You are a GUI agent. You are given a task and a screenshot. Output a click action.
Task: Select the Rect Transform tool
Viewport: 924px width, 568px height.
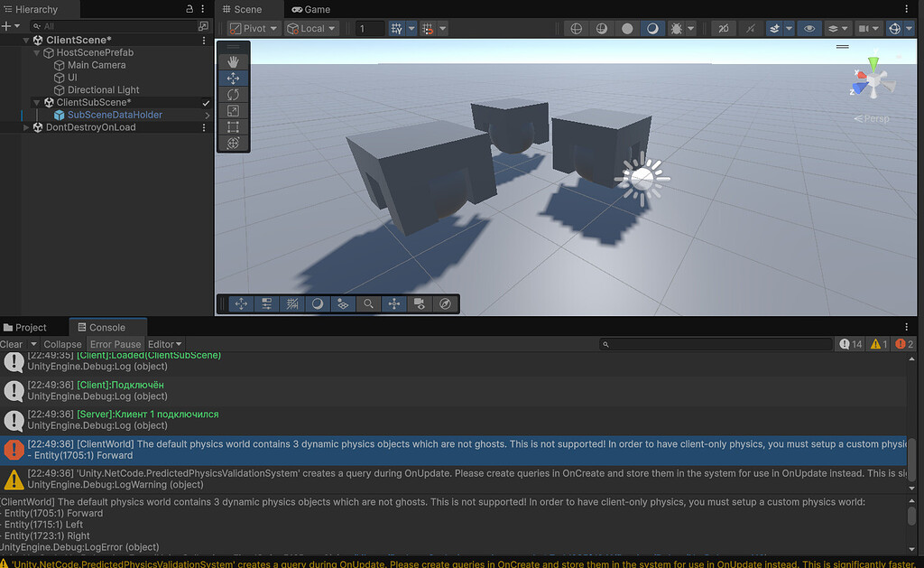[x=234, y=126]
